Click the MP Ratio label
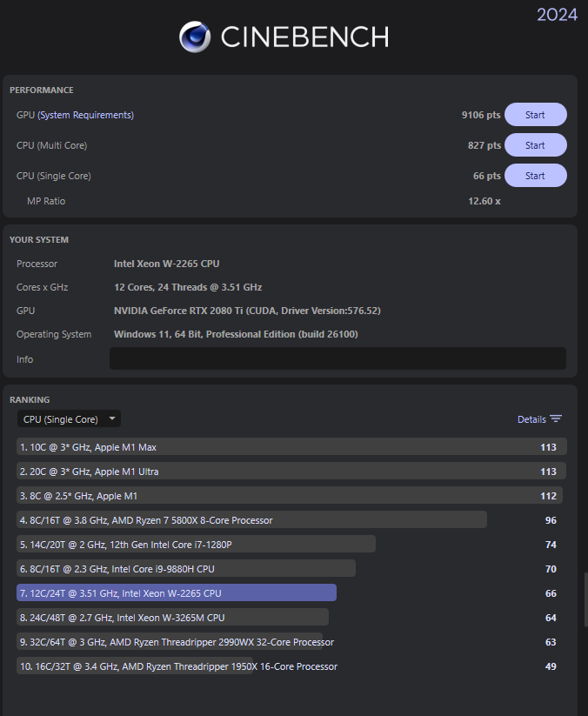This screenshot has width=588, height=716. coord(46,201)
